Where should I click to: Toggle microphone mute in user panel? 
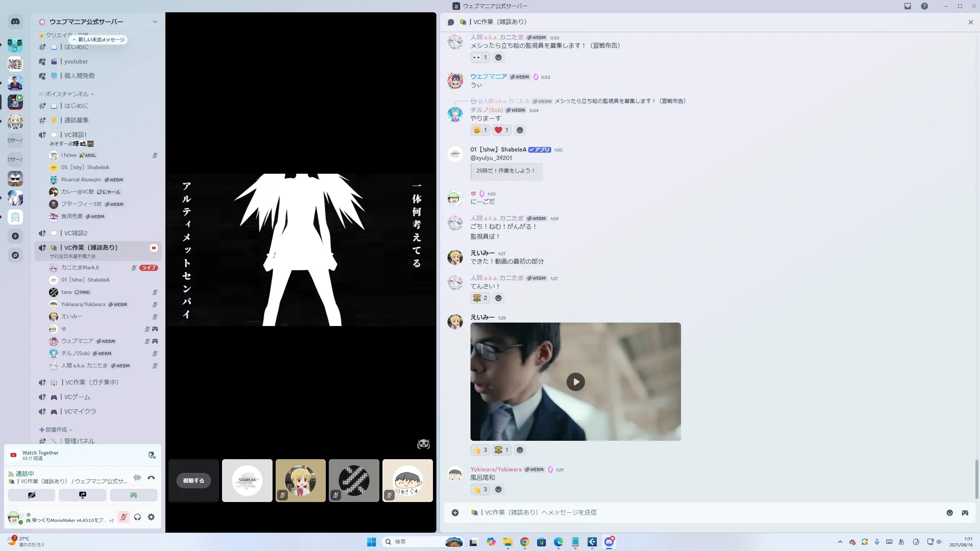click(123, 517)
